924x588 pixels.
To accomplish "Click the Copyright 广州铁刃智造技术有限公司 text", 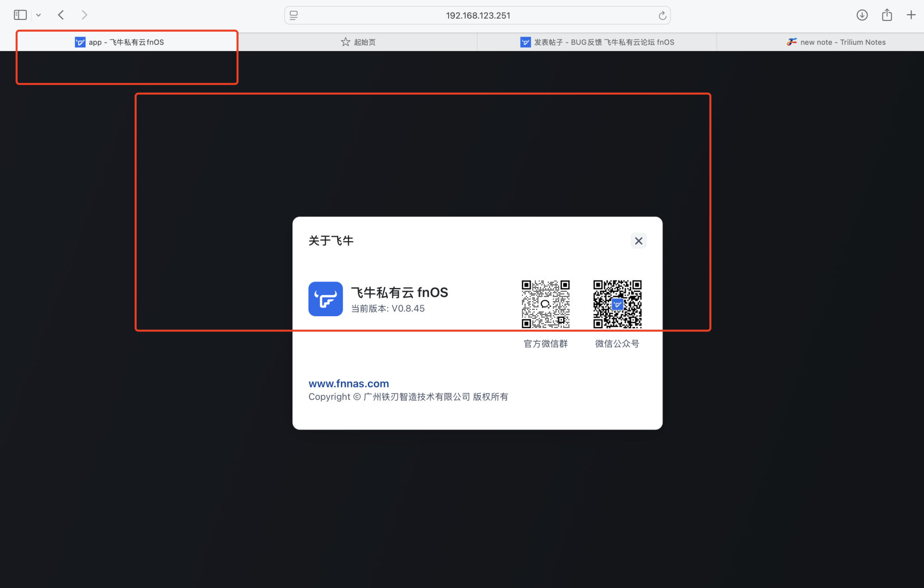I will pyautogui.click(x=408, y=397).
